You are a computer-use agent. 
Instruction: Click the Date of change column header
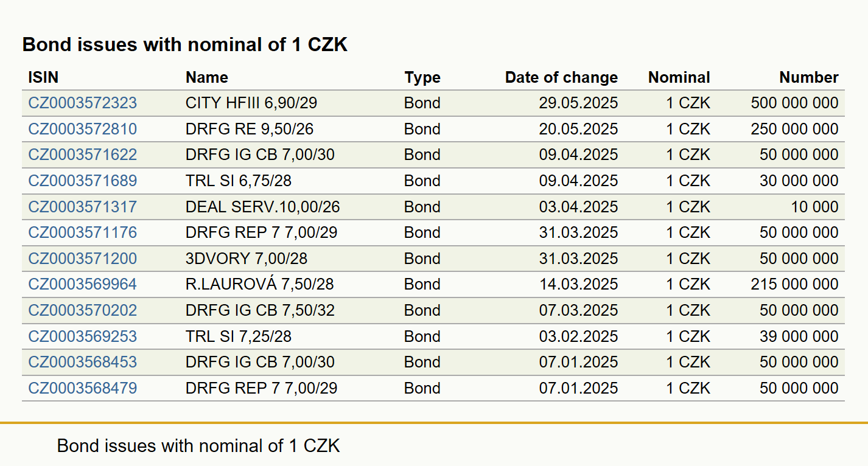[561, 77]
